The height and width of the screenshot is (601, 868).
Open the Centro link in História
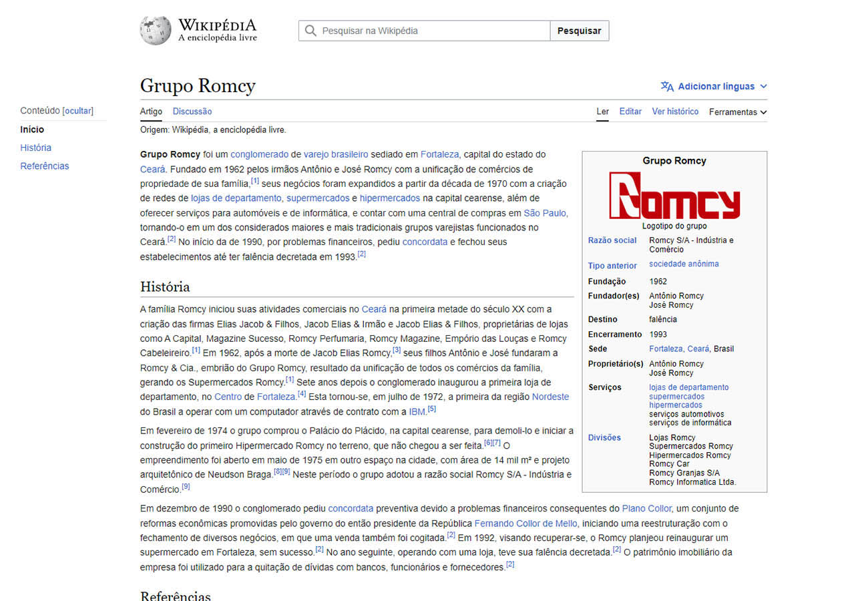(x=228, y=397)
